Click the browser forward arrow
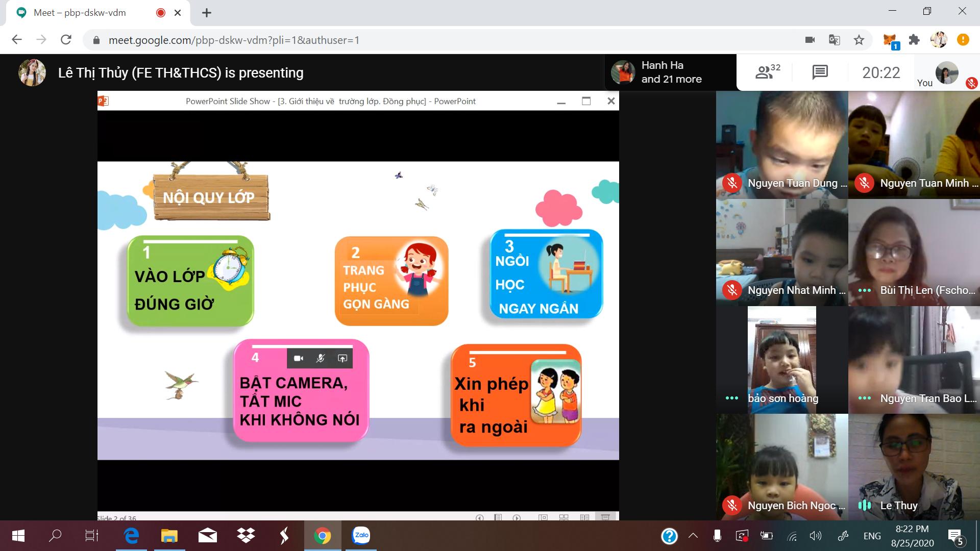The width and height of the screenshot is (980, 551). (x=41, y=40)
